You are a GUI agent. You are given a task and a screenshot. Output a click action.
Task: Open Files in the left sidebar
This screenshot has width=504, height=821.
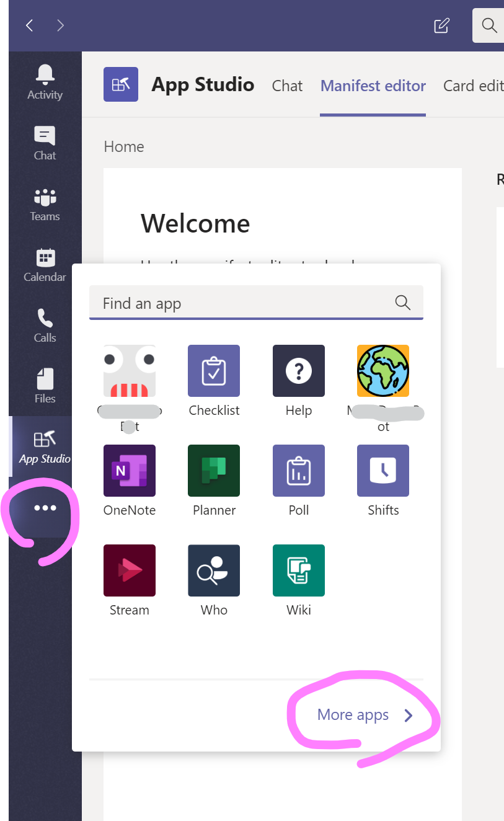pos(45,386)
